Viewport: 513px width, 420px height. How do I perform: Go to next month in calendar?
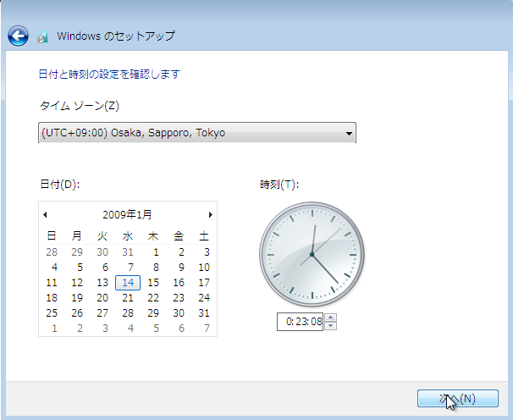coord(211,215)
